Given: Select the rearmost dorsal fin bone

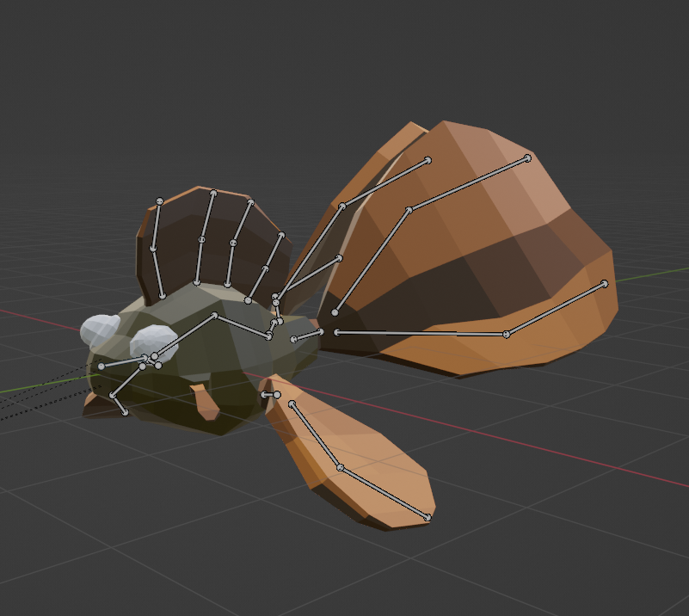Looking at the screenshot, I should pyautogui.click(x=267, y=265).
